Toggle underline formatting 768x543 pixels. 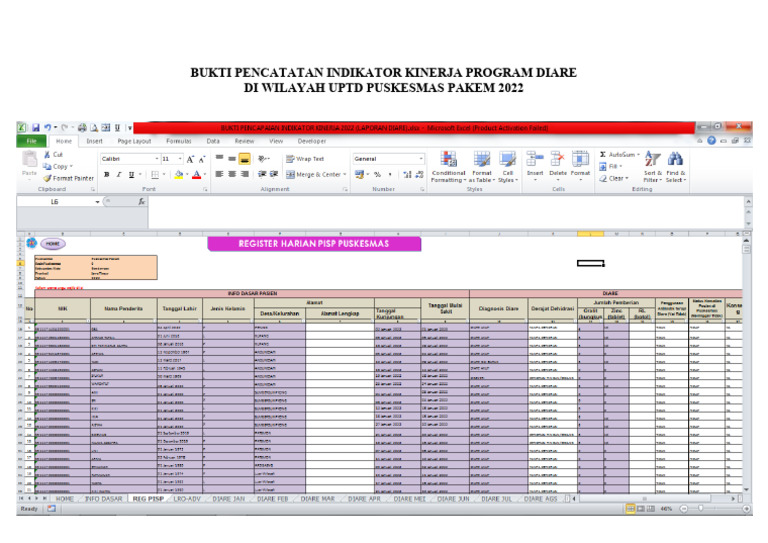click(x=132, y=174)
